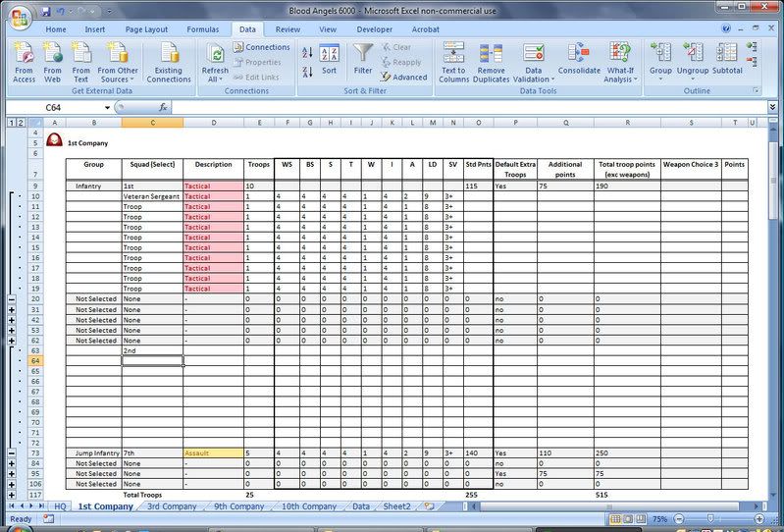Click the zoom slider handle

[711, 519]
